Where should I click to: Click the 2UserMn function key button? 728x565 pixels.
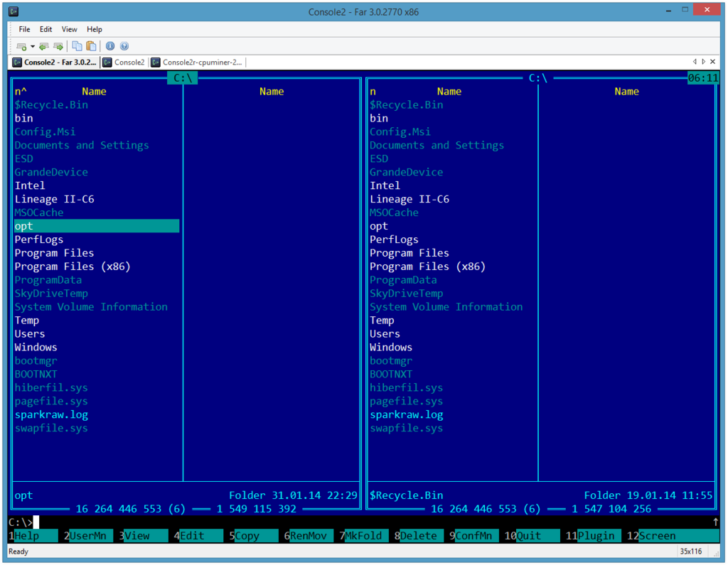(x=88, y=536)
